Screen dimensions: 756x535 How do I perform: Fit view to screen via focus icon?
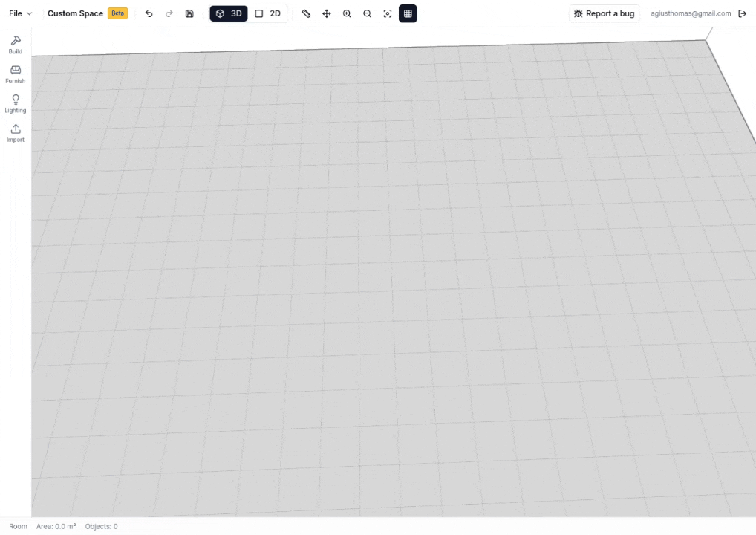388,13
